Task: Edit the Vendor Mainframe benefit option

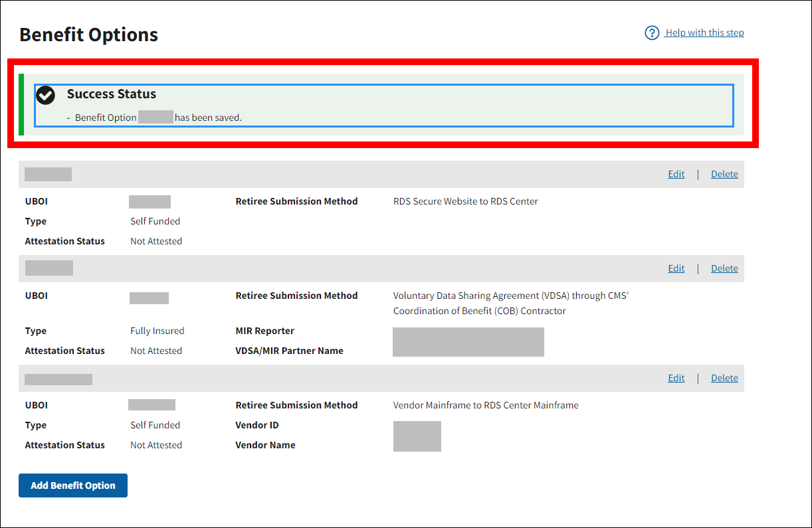Action: [x=676, y=378]
